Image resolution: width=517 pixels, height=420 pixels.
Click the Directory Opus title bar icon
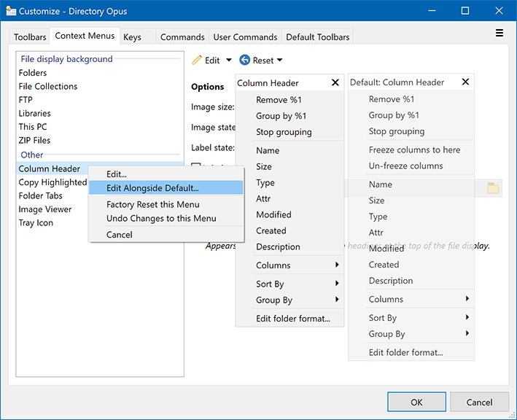[11, 11]
